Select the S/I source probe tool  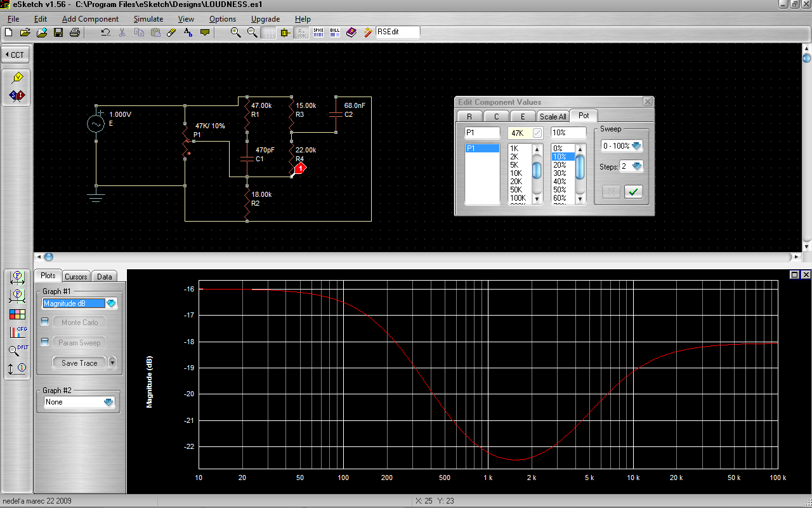[x=18, y=96]
